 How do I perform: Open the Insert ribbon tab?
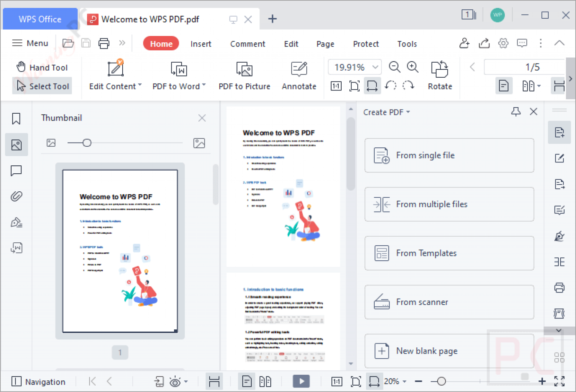tap(201, 44)
